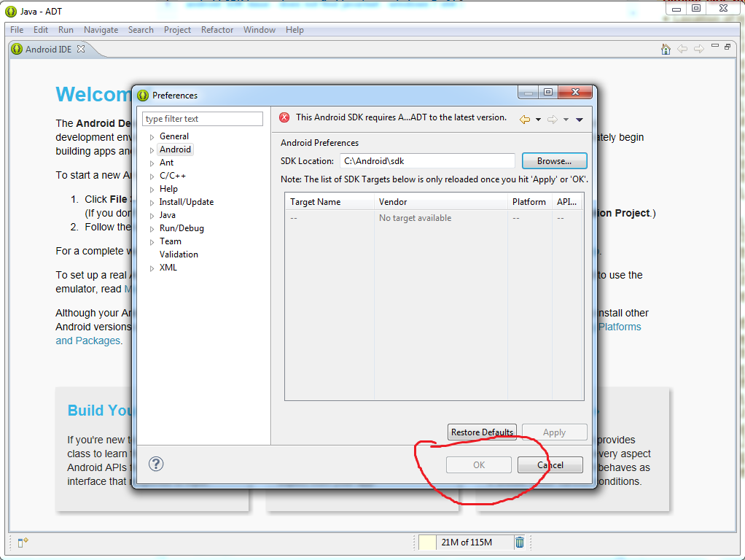745x560 pixels.
Task: Open the forward history dropdown arrow in Preferences
Action: [566, 120]
